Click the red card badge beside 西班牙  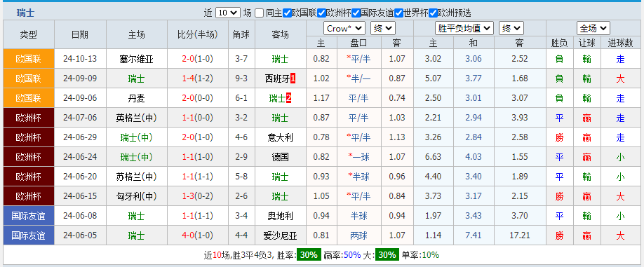click(x=293, y=78)
